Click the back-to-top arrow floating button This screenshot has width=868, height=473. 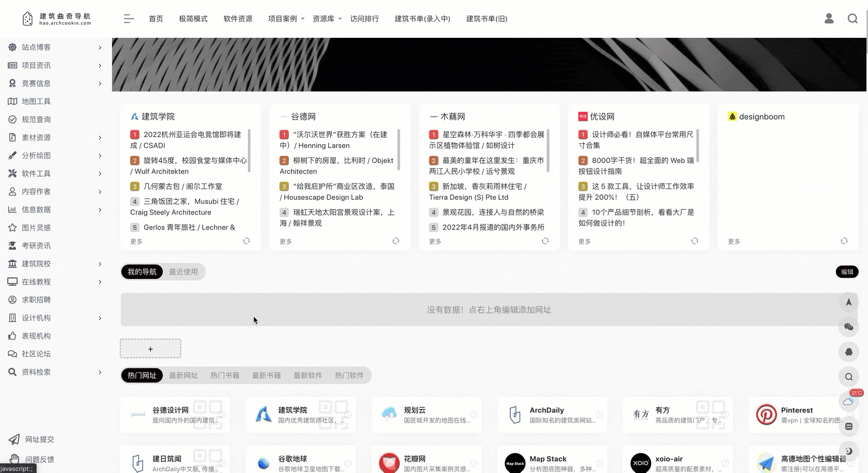[849, 302]
